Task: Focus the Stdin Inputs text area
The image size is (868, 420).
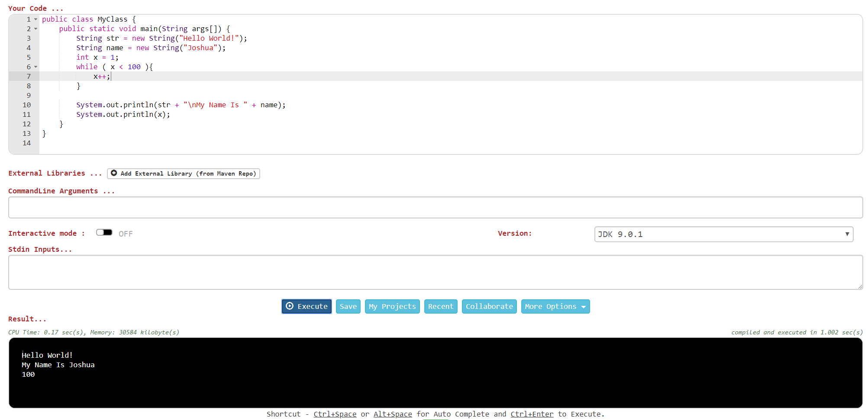Action: tap(436, 272)
